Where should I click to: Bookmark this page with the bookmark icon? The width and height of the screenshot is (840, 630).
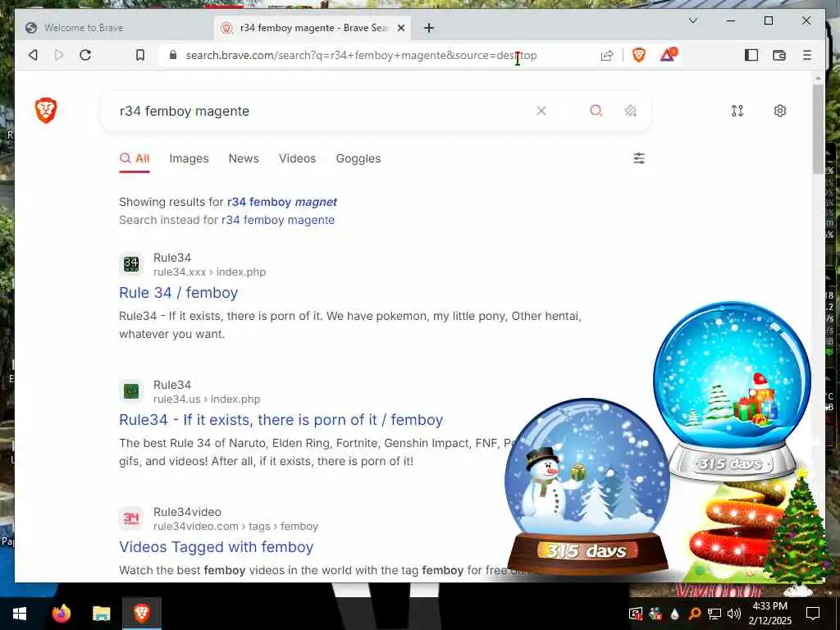139,55
